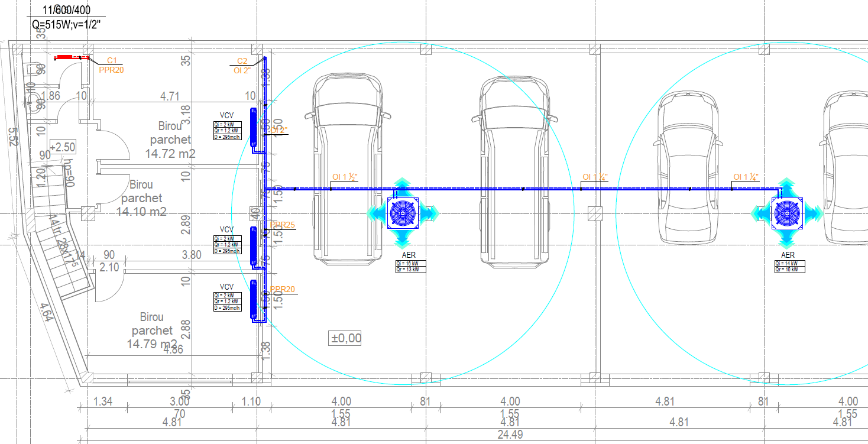Click the +2.50 elevation marker
Screen dimensions: 868x444
[62, 147]
